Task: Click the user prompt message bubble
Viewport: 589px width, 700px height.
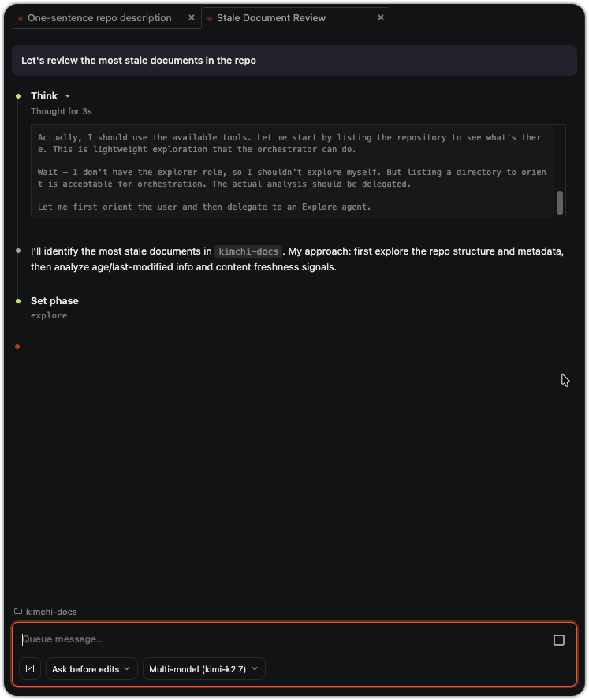Action: tap(294, 60)
